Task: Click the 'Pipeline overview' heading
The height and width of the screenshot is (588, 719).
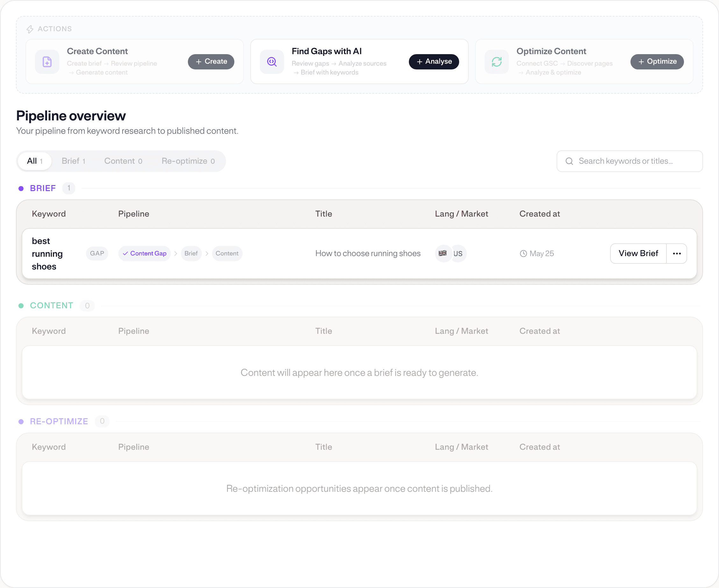Action: pyautogui.click(x=71, y=116)
